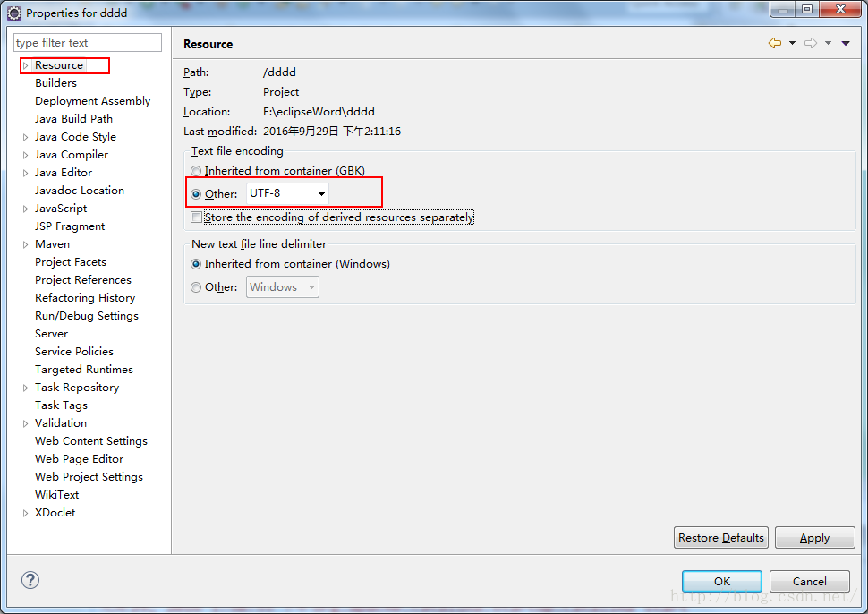This screenshot has width=868, height=614.
Task: Click the Apply button
Action: [815, 538]
